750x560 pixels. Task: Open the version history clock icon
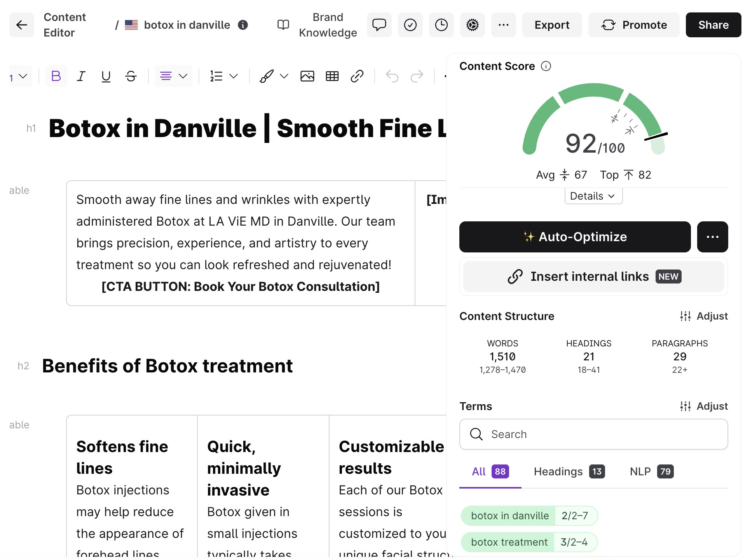[x=441, y=25]
